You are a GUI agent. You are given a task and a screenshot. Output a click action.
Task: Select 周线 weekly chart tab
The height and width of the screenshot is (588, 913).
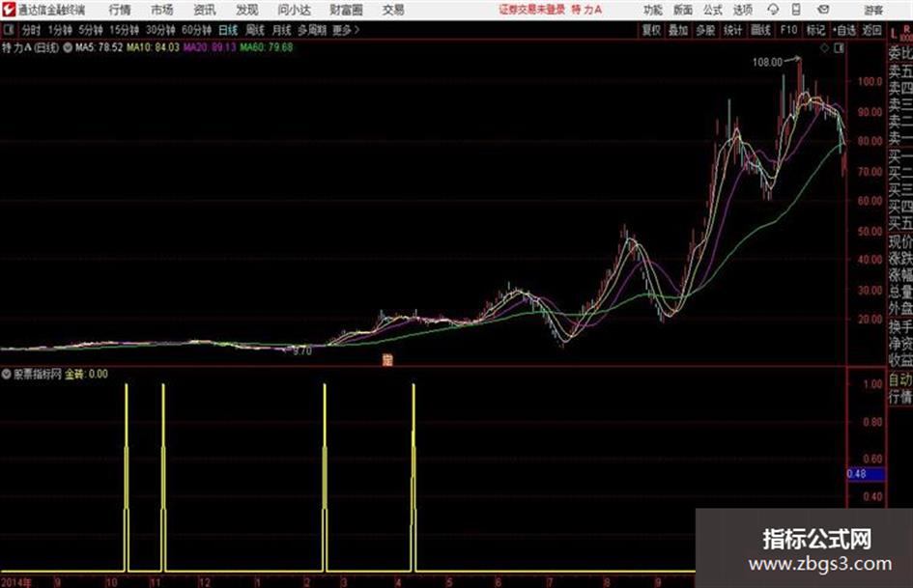click(255, 30)
